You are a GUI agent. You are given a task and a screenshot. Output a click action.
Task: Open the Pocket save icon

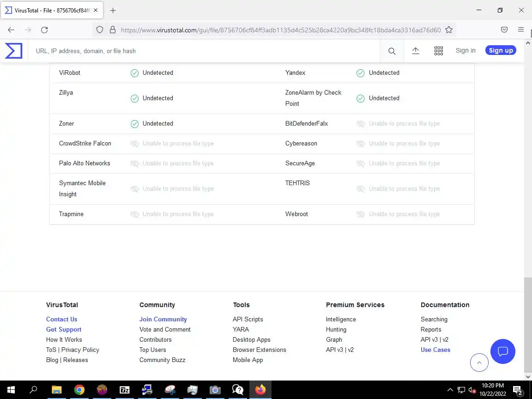click(x=504, y=30)
